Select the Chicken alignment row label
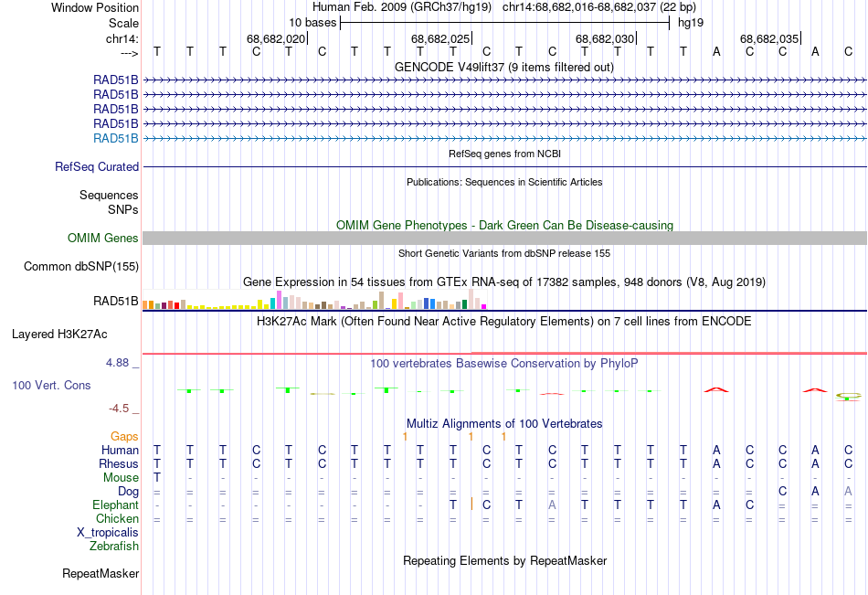This screenshot has height=595, width=868. click(x=117, y=518)
